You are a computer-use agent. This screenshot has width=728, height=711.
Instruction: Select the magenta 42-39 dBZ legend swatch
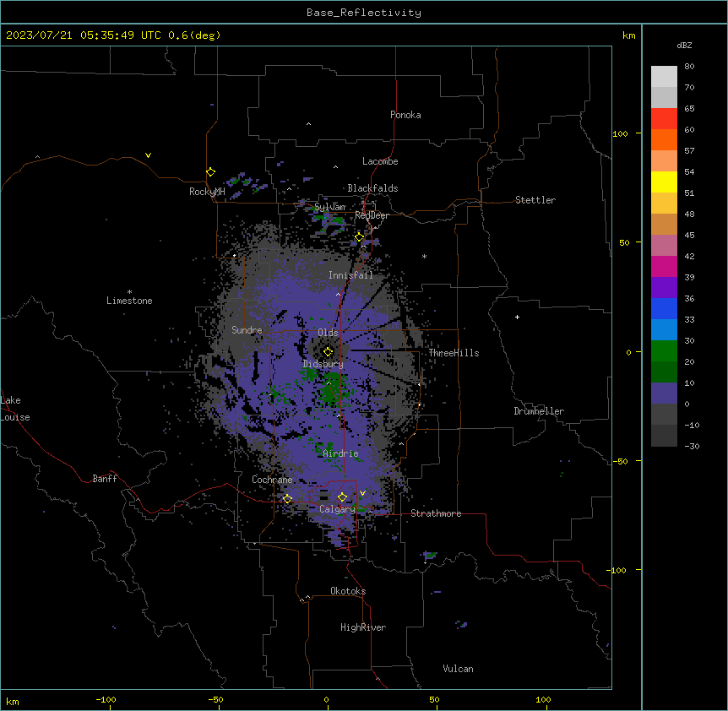664,266
